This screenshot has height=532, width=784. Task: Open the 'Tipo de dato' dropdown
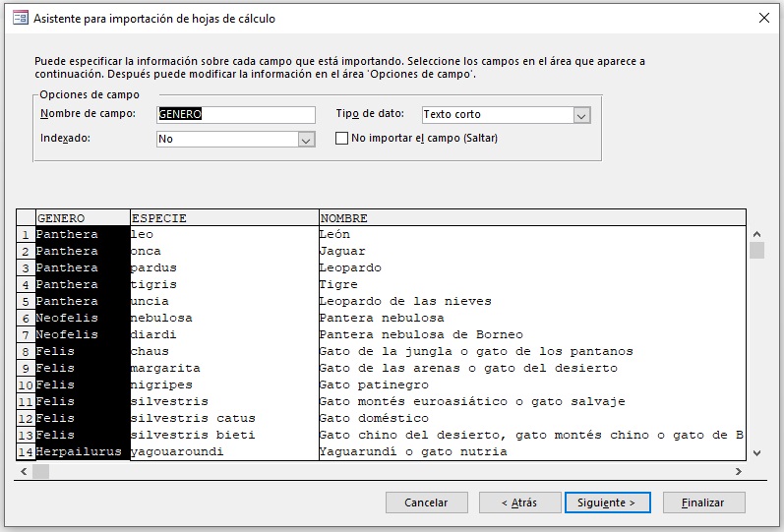pyautogui.click(x=581, y=115)
